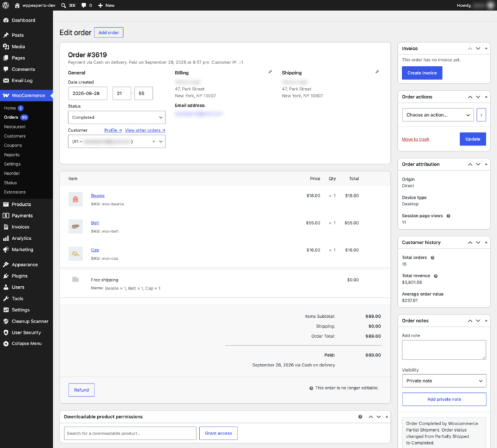The height and width of the screenshot is (448, 497).
Task: Click the Add private note button
Action: coord(444,399)
